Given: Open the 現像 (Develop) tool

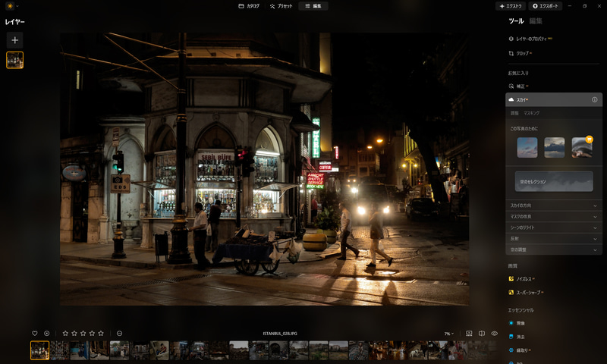Looking at the screenshot, I should (x=520, y=323).
